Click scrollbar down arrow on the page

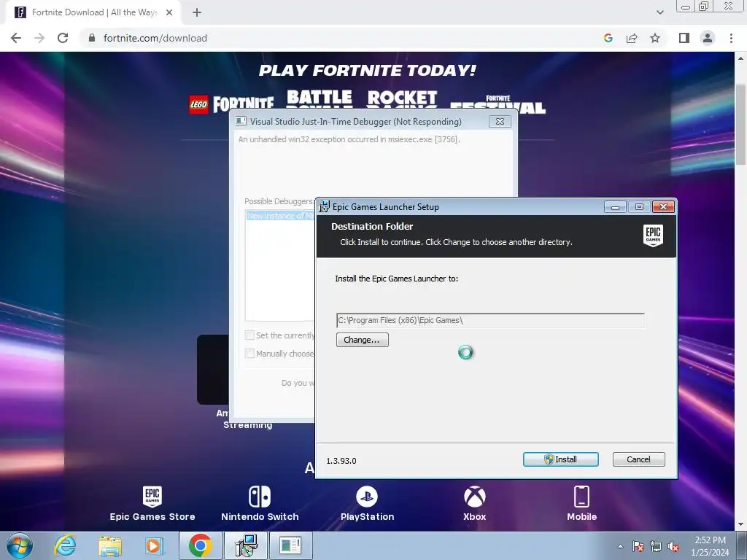(x=741, y=524)
